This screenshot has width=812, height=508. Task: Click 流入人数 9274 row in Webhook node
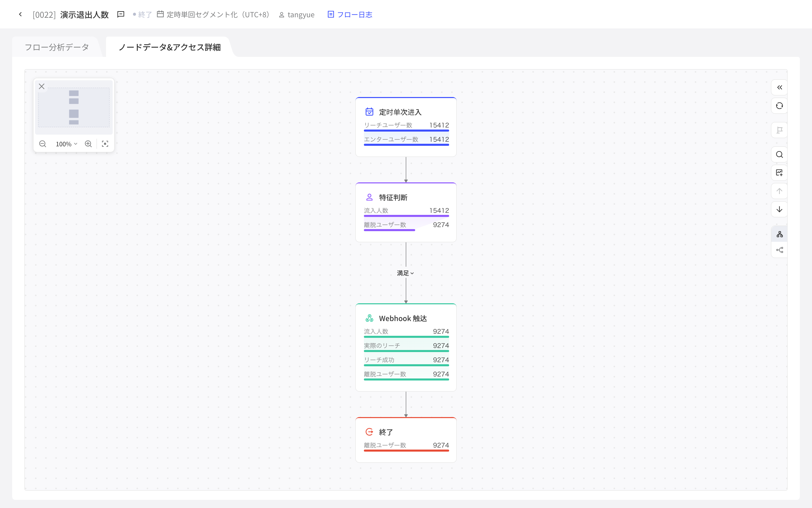406,332
